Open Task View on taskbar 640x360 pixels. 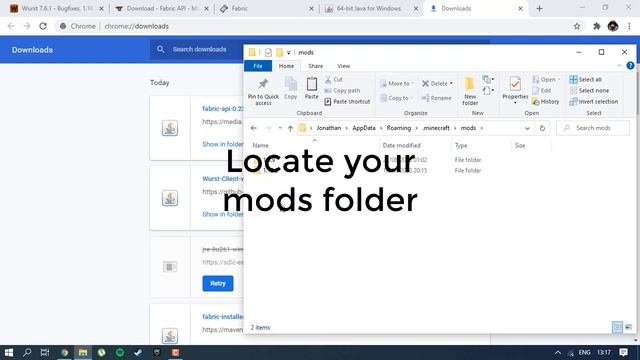[x=45, y=352]
